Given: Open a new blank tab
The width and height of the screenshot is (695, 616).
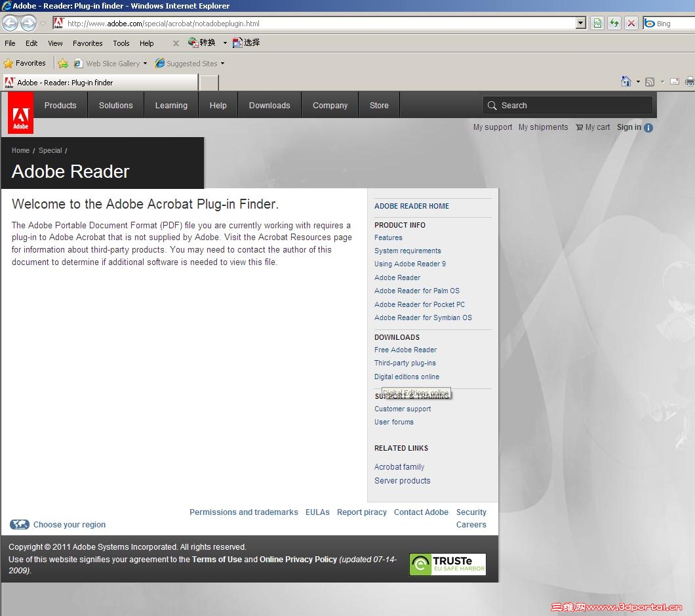Looking at the screenshot, I should [x=209, y=83].
